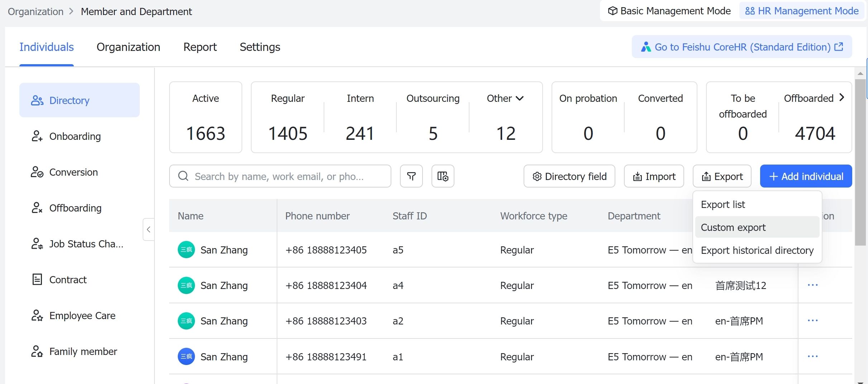The image size is (868, 384).
Task: Switch to HR Management Mode
Action: pos(802,11)
